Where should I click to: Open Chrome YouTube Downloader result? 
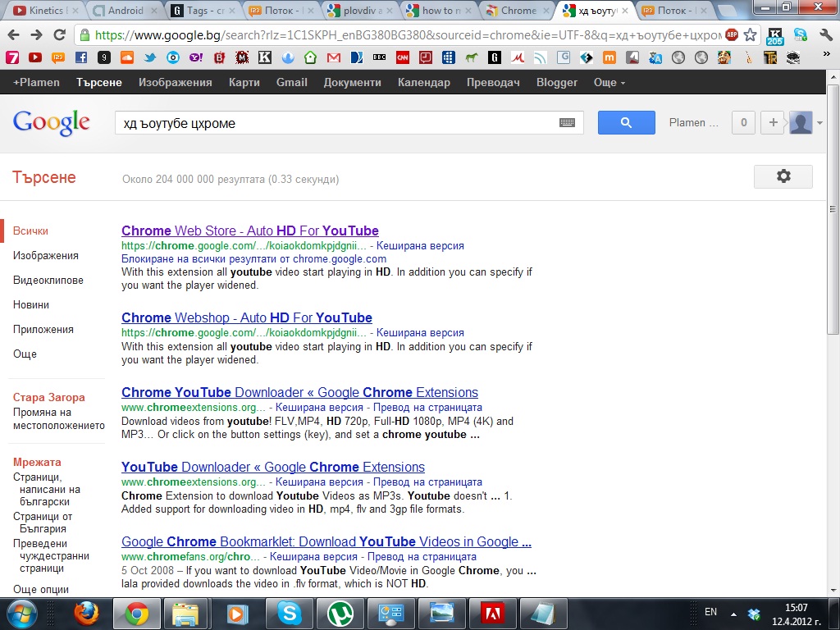coord(300,392)
